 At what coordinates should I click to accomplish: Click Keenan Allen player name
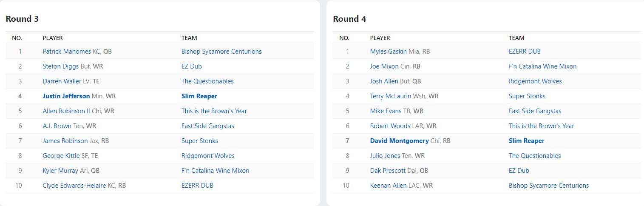click(x=388, y=186)
